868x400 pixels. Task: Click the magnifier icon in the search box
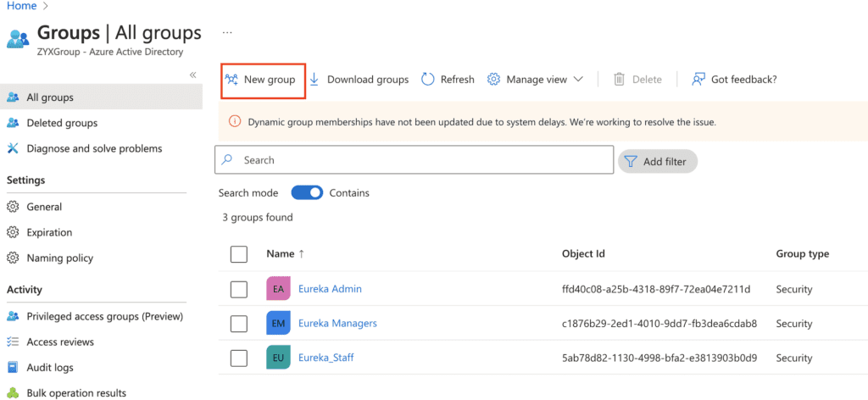(226, 160)
